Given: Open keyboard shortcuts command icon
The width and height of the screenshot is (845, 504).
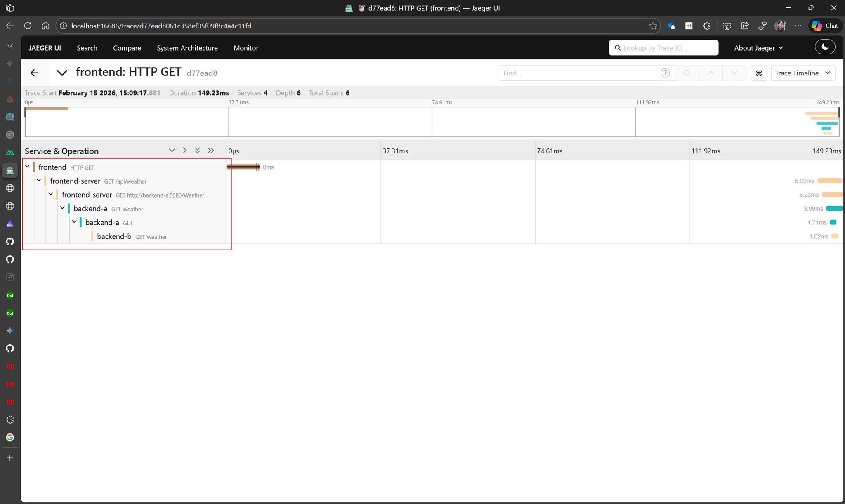Looking at the screenshot, I should pos(758,73).
